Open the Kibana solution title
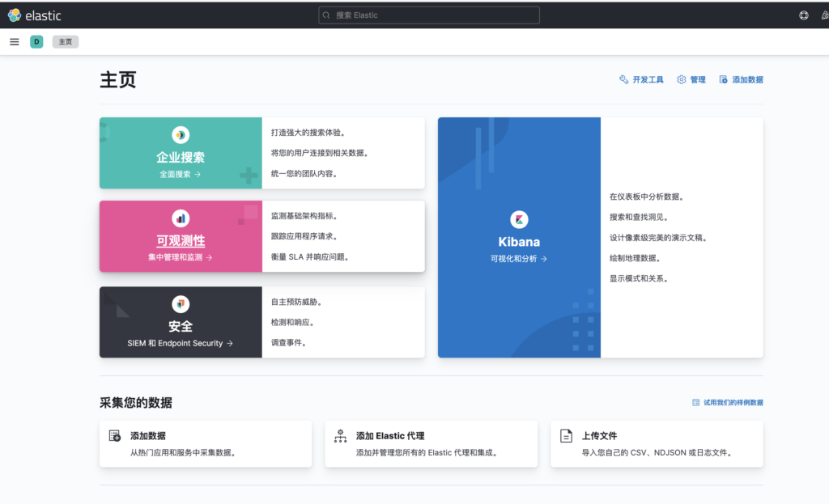The image size is (829, 504). click(x=519, y=241)
